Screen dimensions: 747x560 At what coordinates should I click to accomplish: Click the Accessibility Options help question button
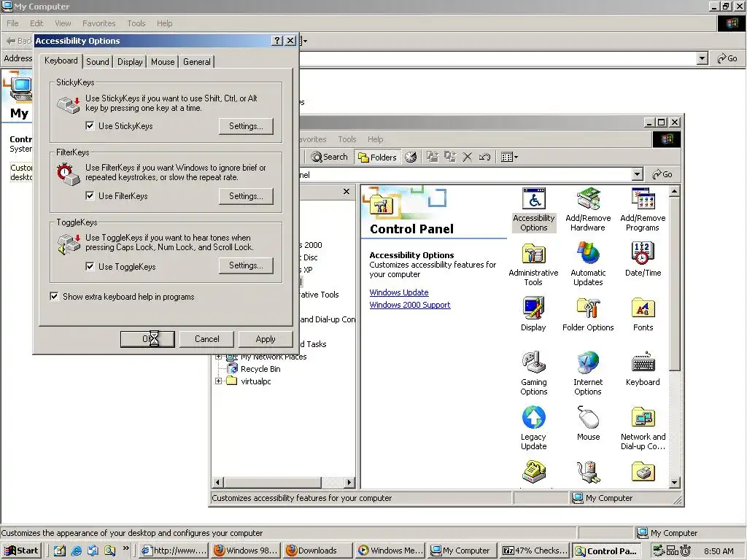(x=277, y=41)
